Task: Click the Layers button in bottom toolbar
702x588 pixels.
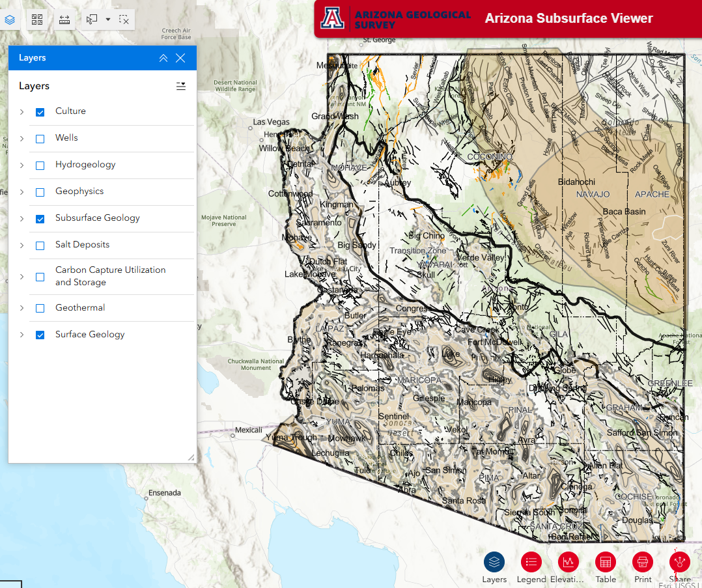Action: [x=494, y=561]
